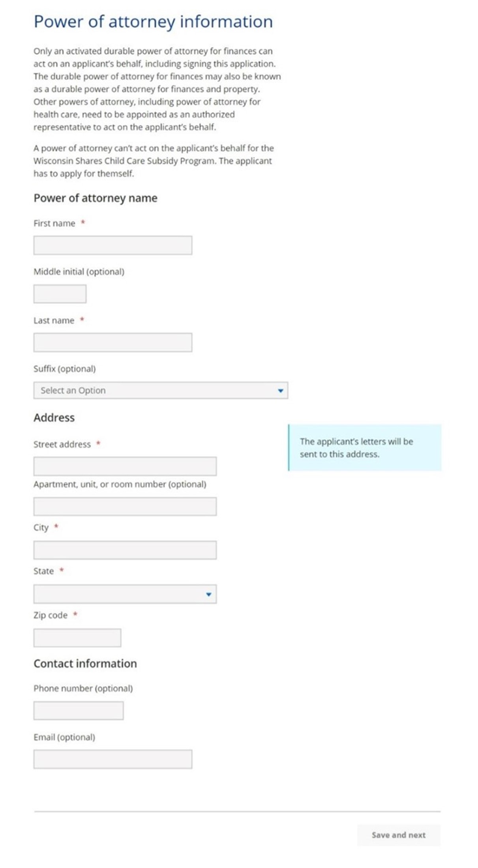Click the blue address letters info box
Viewport: 478px width, 868px height.
point(365,448)
